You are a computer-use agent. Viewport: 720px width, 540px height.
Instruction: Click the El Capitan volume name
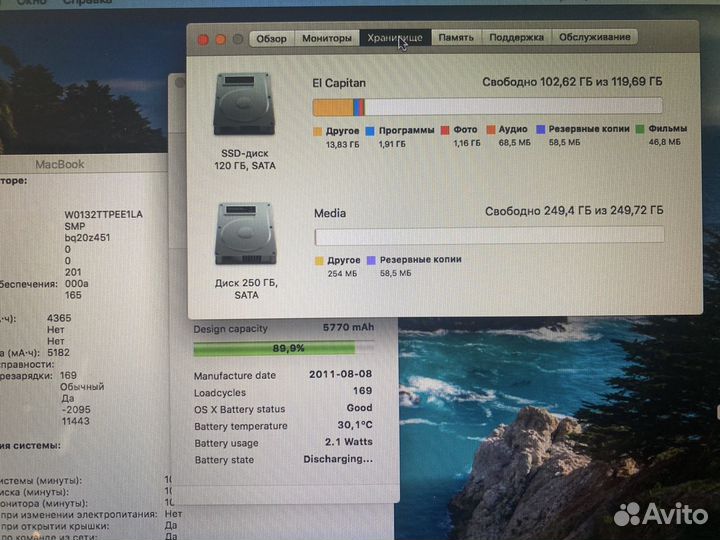pos(339,83)
